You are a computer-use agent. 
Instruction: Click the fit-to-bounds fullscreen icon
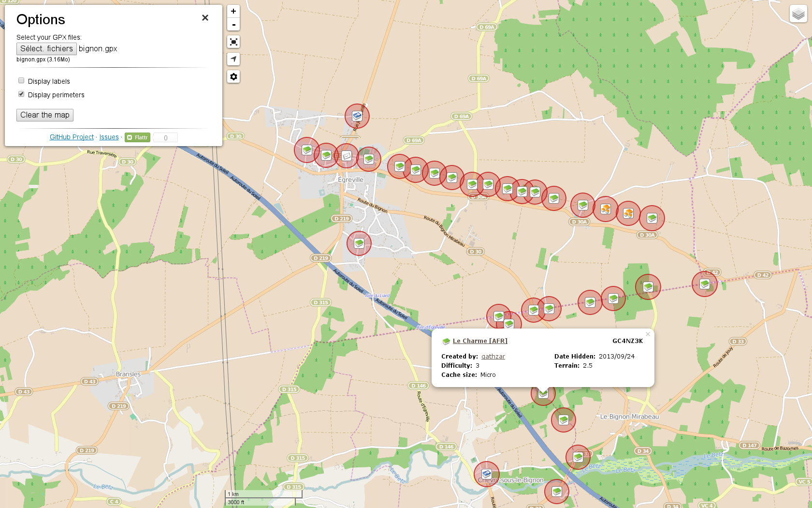coord(233,42)
